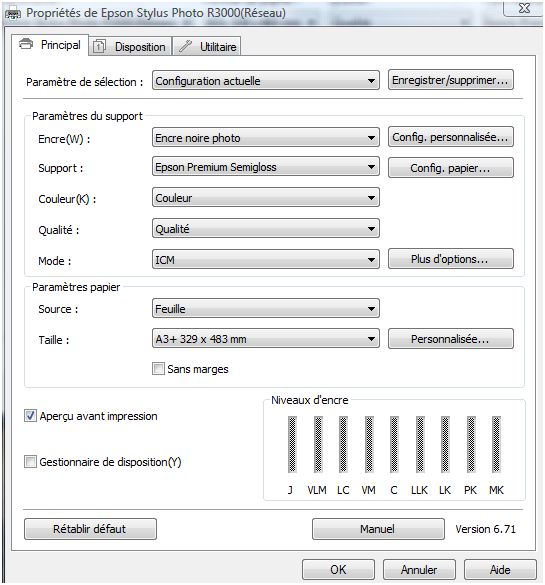Viewport: 545px width, 585px height.
Task: Switch to the Disposition tab
Action: (x=130, y=47)
